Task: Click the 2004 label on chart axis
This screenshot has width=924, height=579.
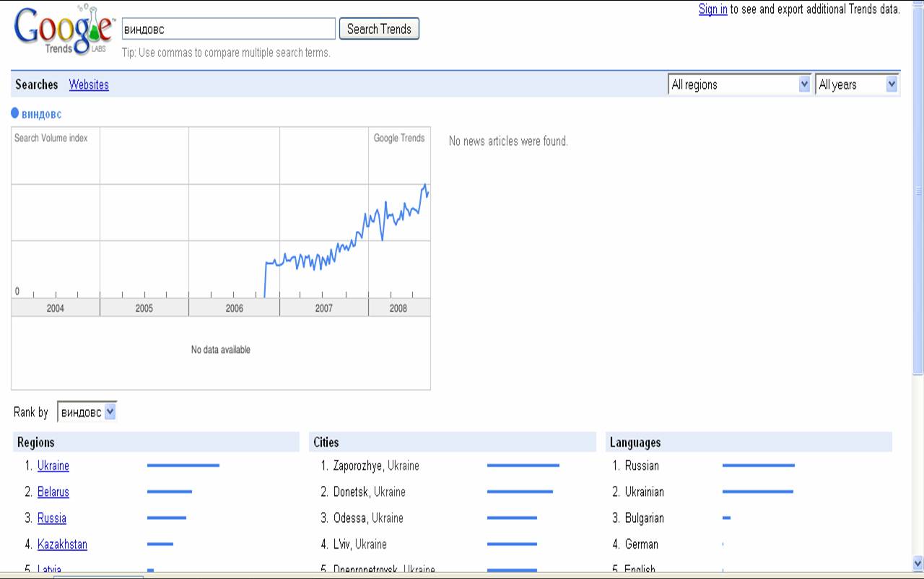Action: [x=55, y=308]
